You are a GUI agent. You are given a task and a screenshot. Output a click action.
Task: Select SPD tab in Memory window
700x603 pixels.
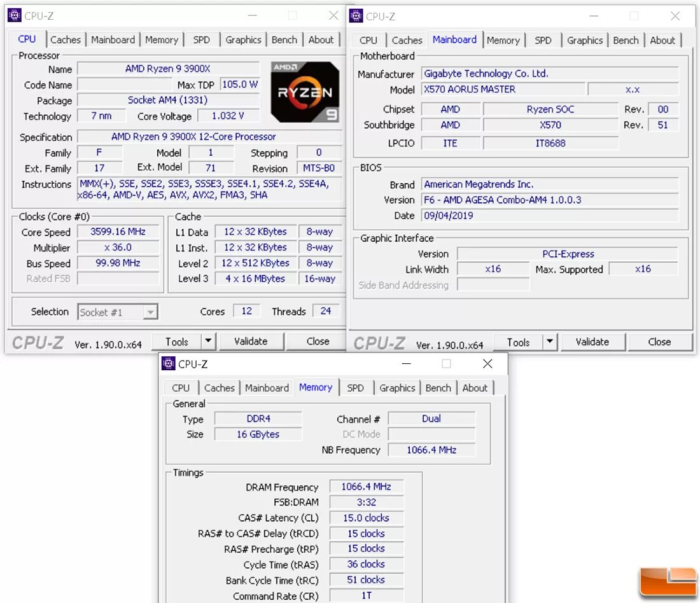tap(355, 388)
